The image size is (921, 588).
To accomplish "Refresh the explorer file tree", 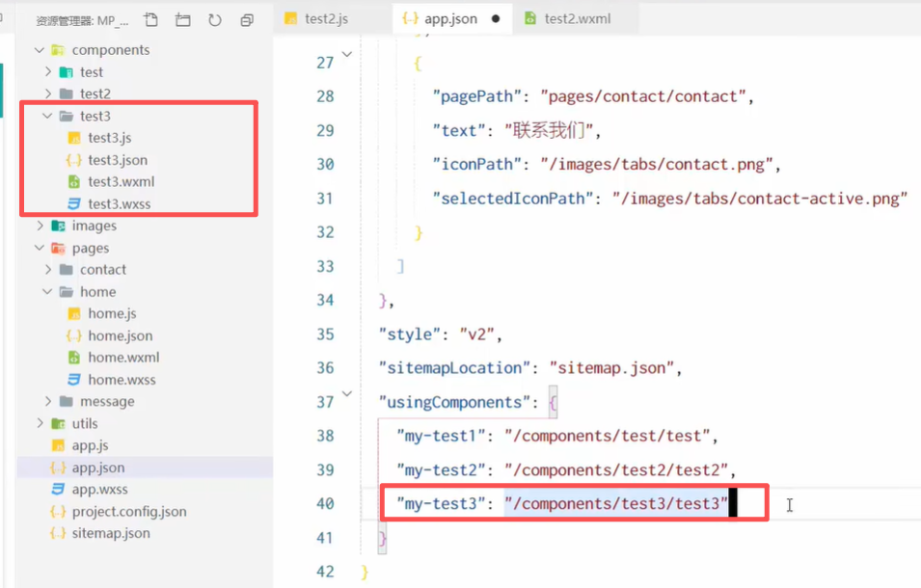I will pyautogui.click(x=215, y=20).
